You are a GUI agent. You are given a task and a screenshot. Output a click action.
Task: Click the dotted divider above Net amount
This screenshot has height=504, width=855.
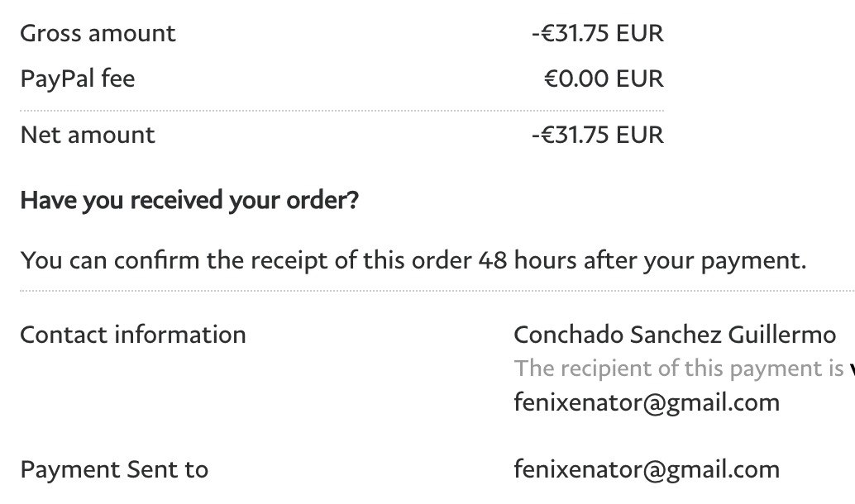[x=342, y=111]
